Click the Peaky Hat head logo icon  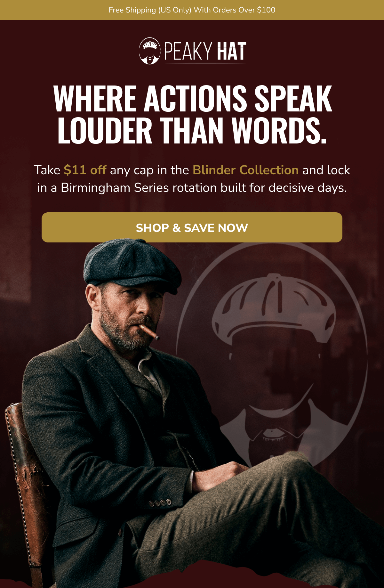click(x=149, y=51)
